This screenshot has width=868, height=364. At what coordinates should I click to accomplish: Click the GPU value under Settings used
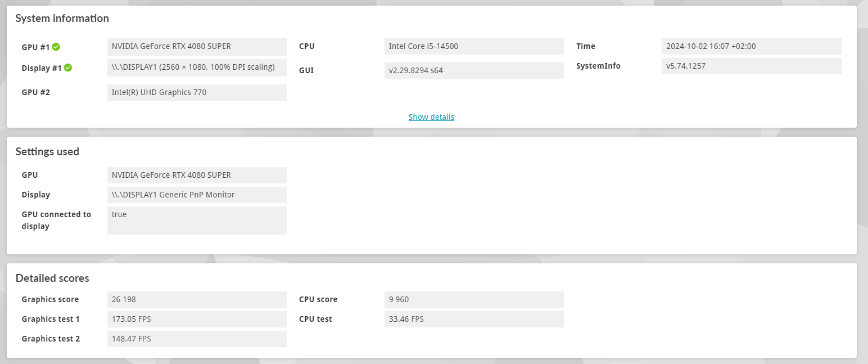[197, 175]
